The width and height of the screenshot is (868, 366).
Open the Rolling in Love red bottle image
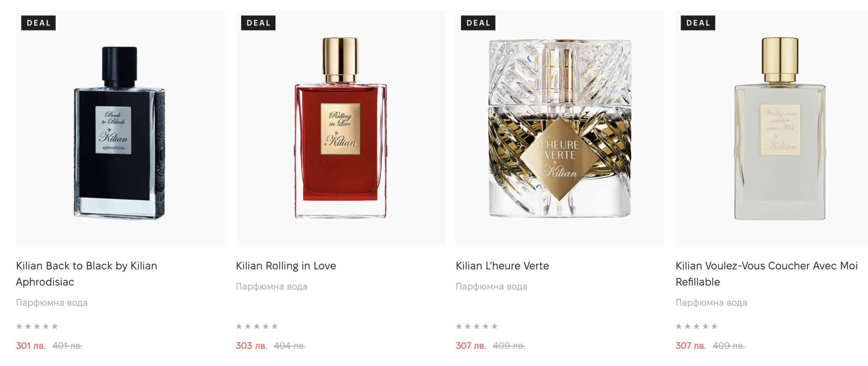pos(340,128)
